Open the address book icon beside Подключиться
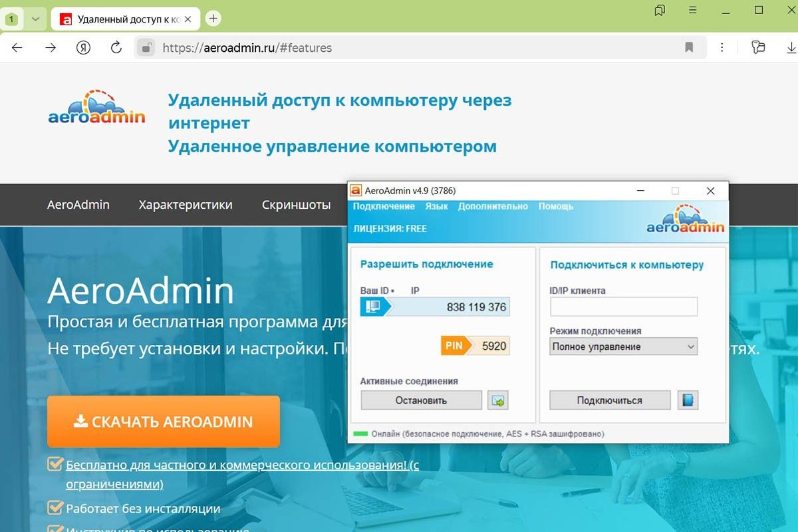This screenshot has width=798, height=532. pos(688,400)
